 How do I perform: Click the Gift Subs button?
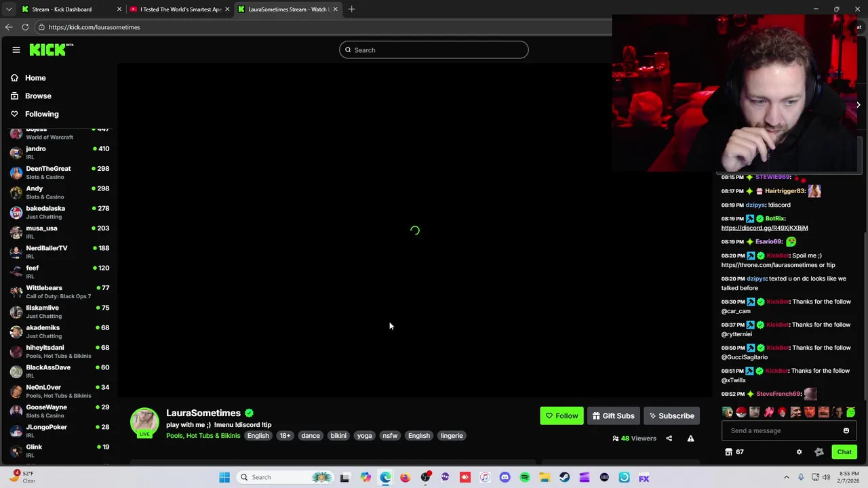tap(613, 416)
